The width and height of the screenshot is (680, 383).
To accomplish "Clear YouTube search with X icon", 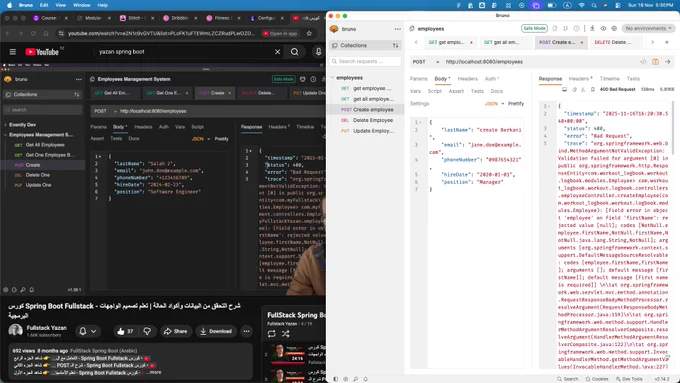I will pyautogui.click(x=278, y=52).
